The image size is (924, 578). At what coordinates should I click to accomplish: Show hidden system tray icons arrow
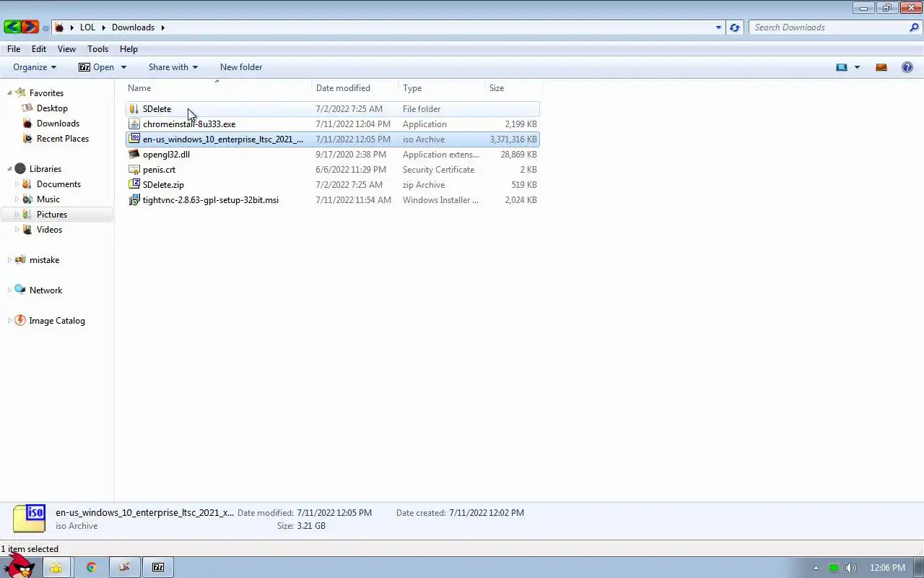tap(816, 568)
